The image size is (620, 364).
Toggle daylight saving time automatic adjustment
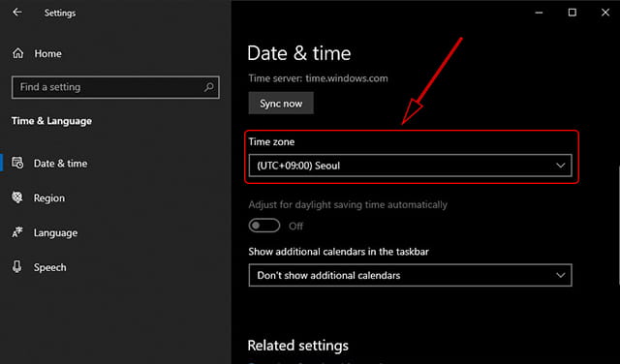[x=264, y=226]
